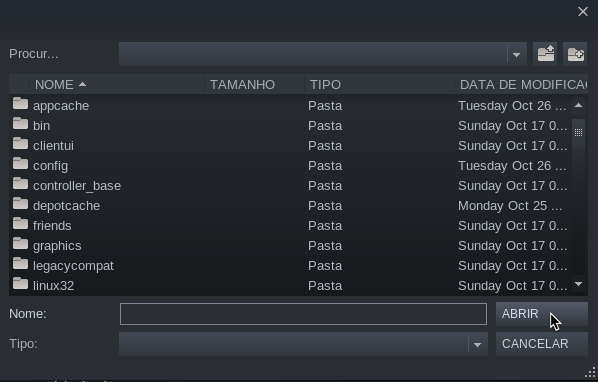Click the ABRIR button
Viewport: 598px width, 382px height.
click(542, 314)
